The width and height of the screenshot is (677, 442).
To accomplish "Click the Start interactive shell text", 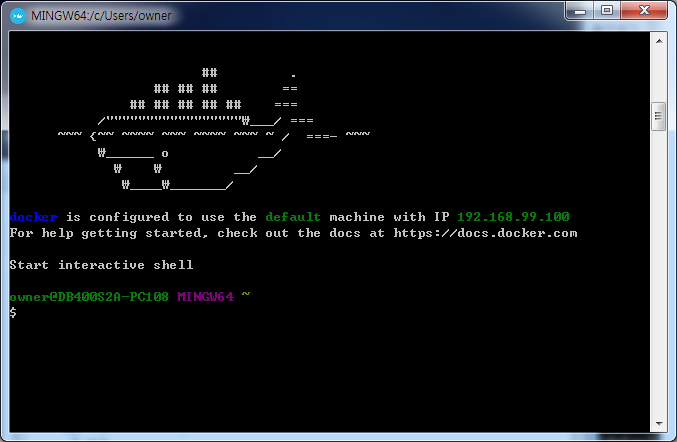I will click(101, 265).
